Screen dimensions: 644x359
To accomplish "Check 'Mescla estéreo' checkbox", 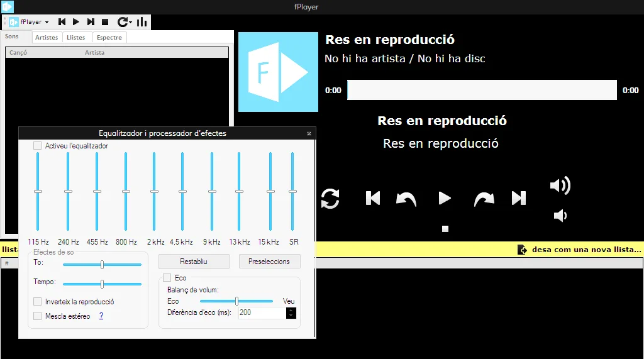I will coord(37,316).
